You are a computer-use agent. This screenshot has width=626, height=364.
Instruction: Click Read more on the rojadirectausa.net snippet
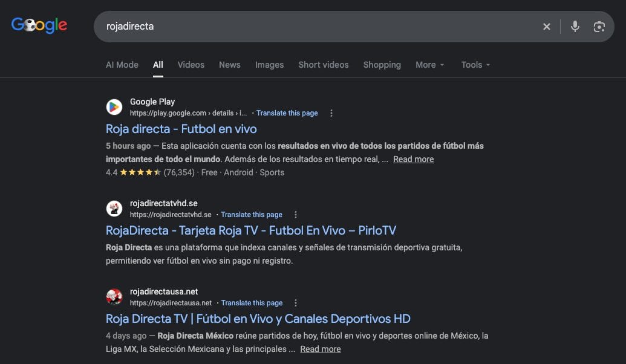coord(321,349)
